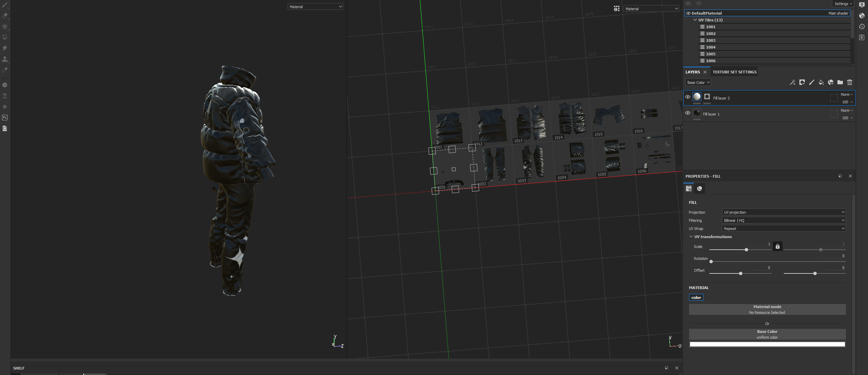868x375 pixels.
Task: Collapse the UV Tiles (13) tree
Action: click(695, 20)
